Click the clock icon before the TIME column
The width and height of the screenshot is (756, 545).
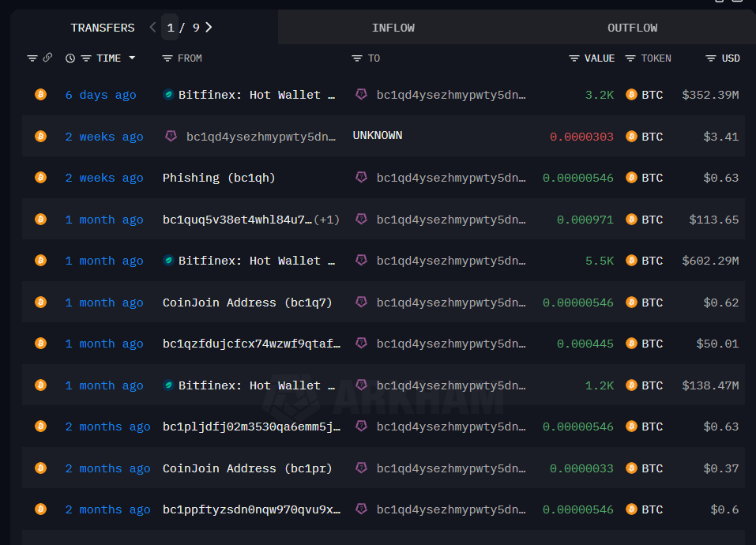pos(70,58)
